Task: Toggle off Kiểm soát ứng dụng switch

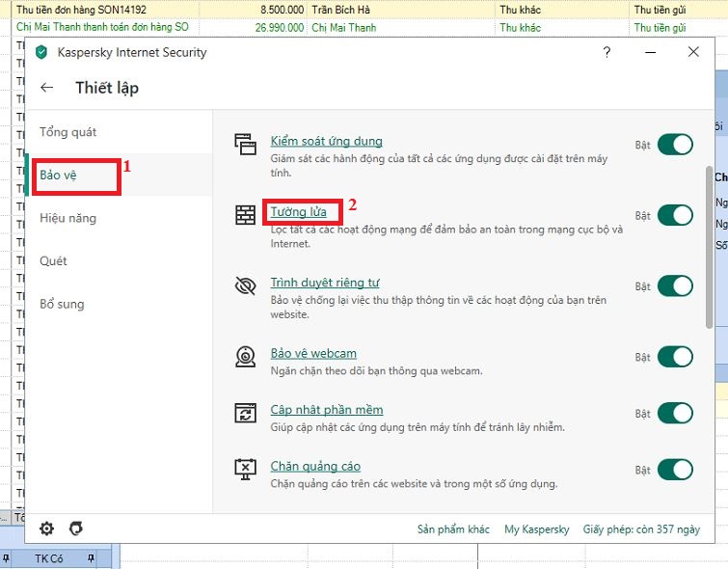Action: coord(675,145)
